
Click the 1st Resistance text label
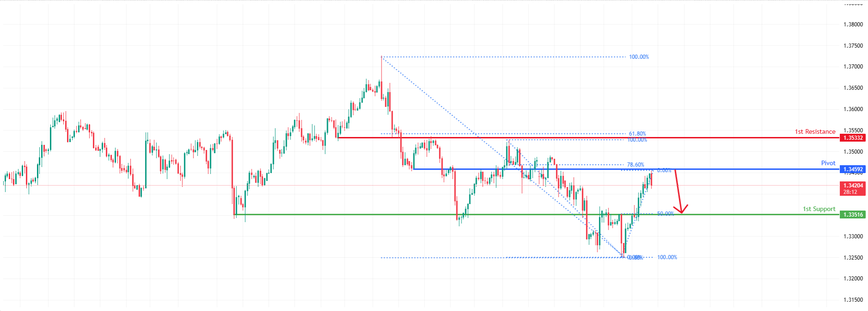[x=815, y=132]
